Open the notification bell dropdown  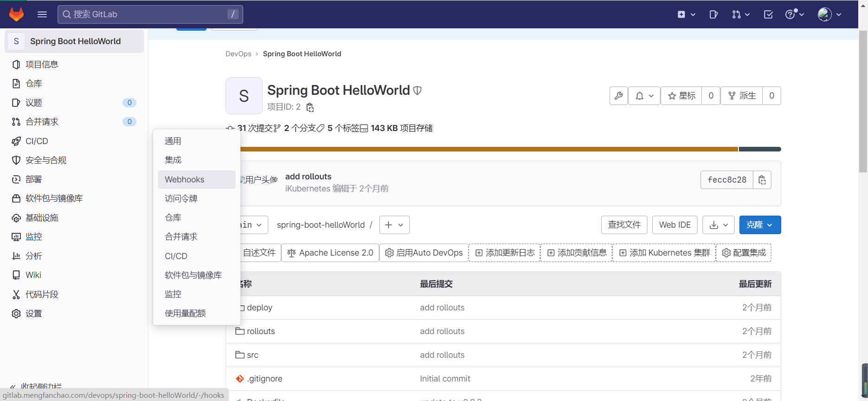pos(644,96)
